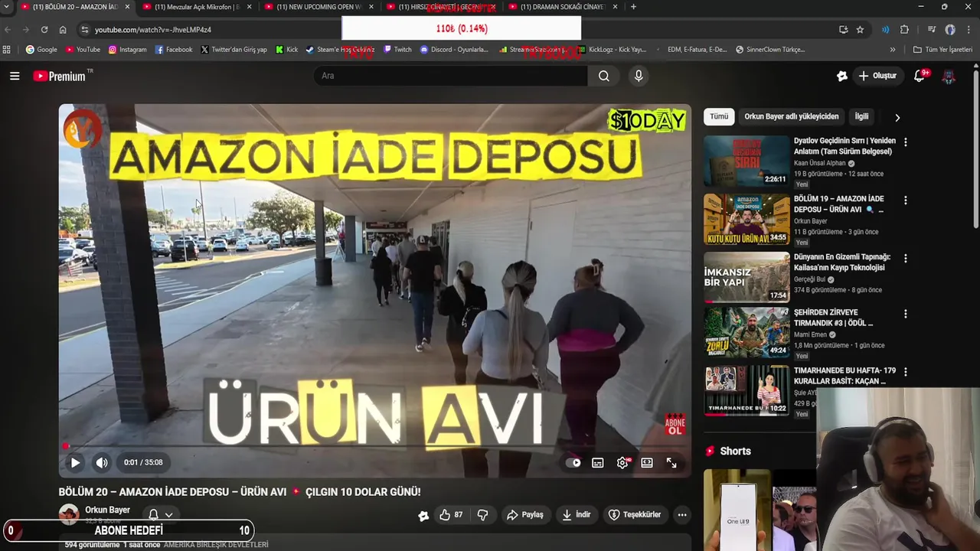Switch to the NEW UPCOMING OPEN W tab

click(319, 7)
